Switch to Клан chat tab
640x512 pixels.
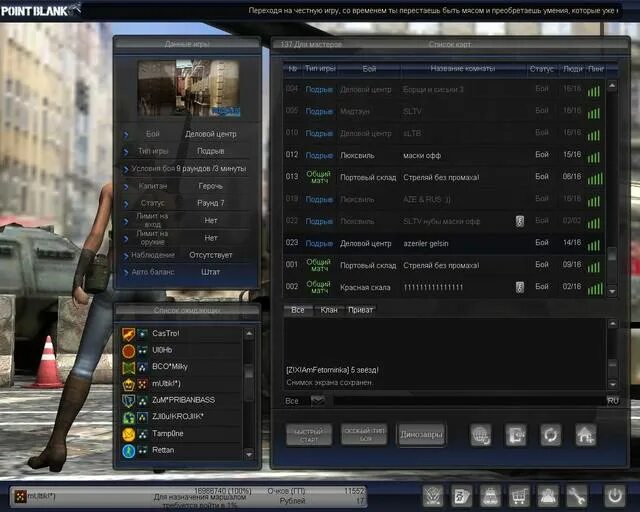329,310
